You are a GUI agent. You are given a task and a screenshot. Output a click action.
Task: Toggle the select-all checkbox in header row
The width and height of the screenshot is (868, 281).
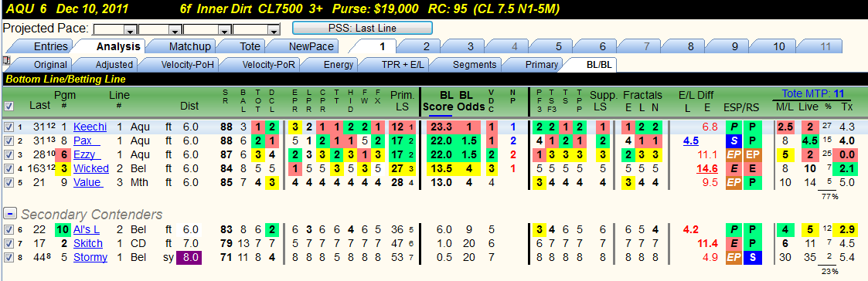pos(9,106)
